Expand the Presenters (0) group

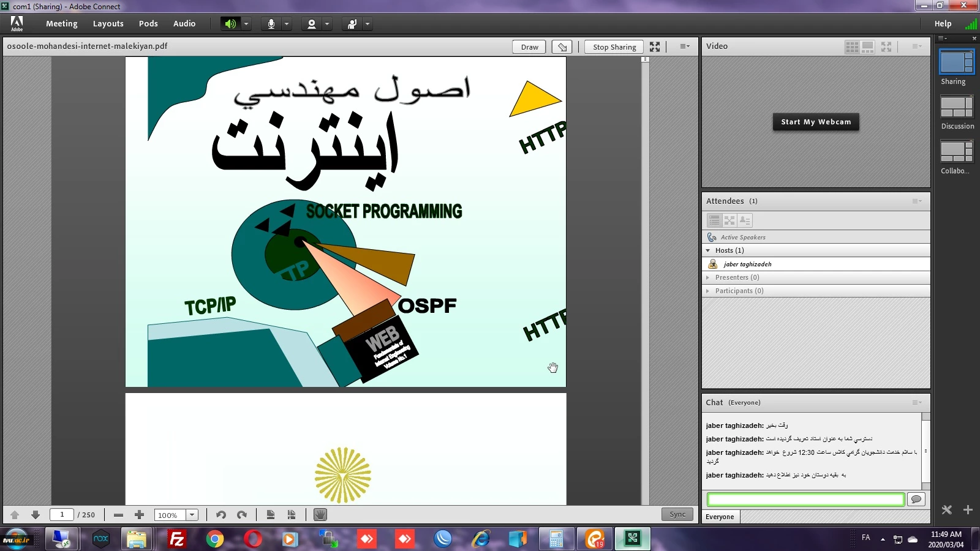coord(708,277)
